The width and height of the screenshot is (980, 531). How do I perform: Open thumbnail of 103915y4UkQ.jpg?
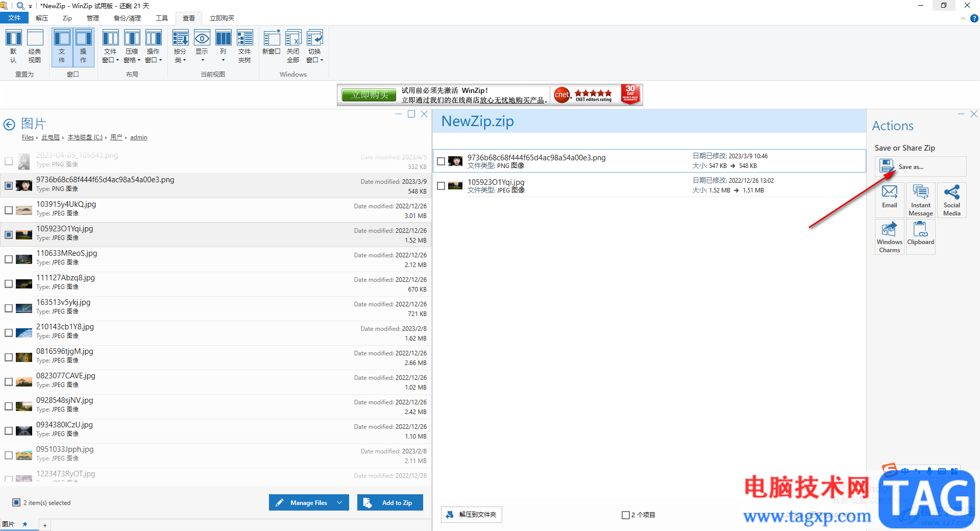24,210
